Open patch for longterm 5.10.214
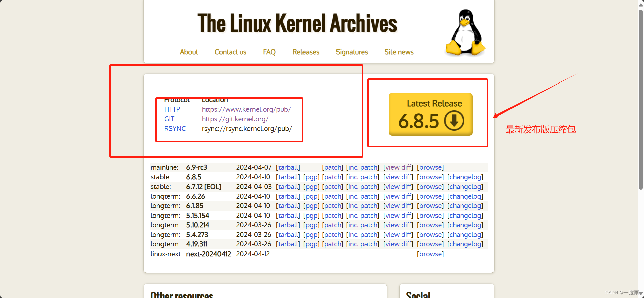The width and height of the screenshot is (644, 298). 333,225
